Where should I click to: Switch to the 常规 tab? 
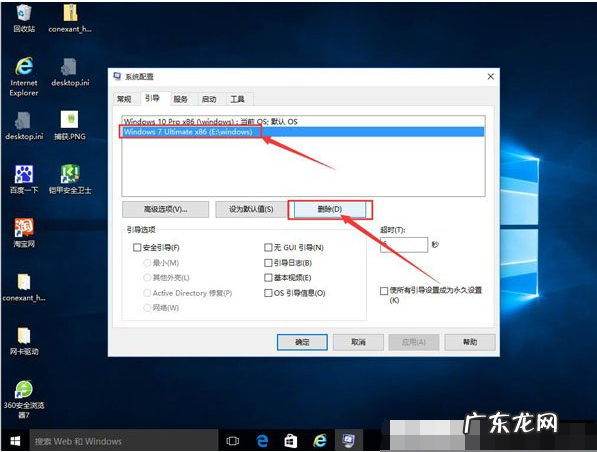pos(124,99)
